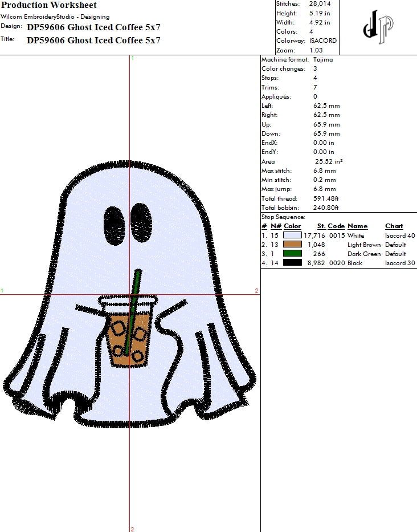The image size is (417, 532).
Task: Click the 'Color changes:' label
Action: [284, 68]
